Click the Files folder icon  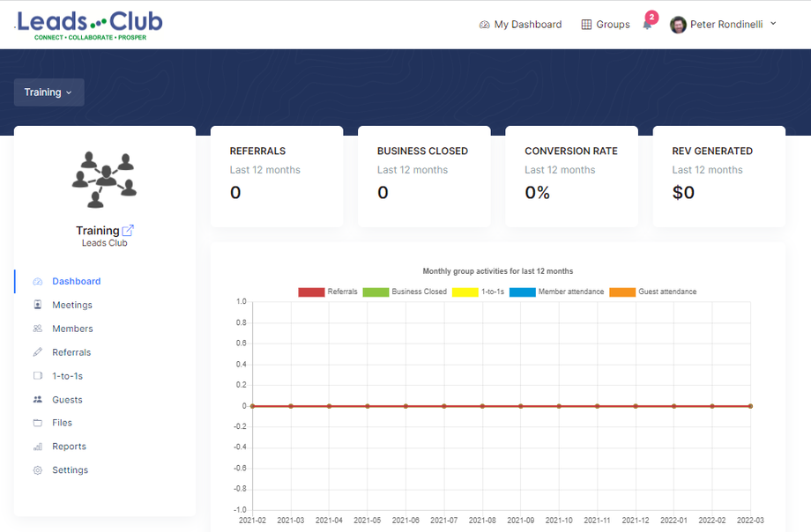[x=38, y=423]
